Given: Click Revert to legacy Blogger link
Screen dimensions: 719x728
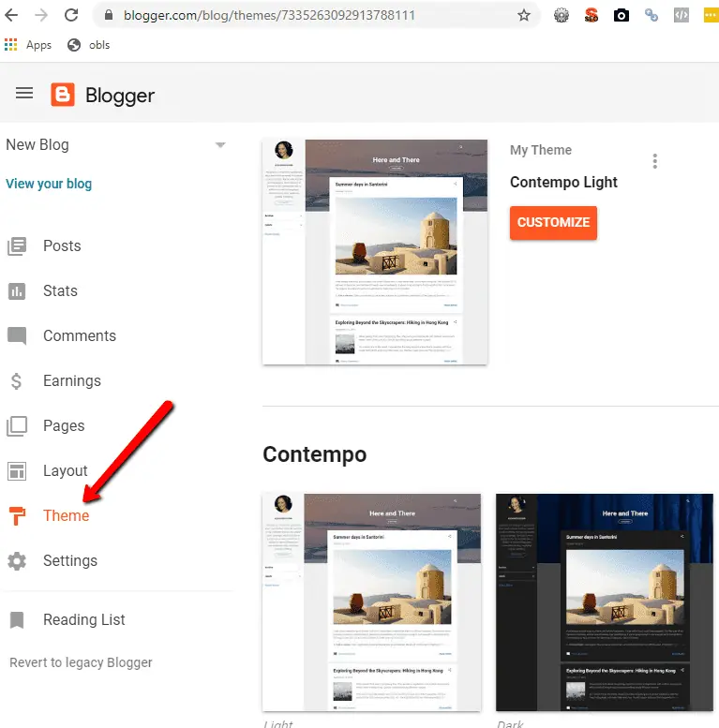Looking at the screenshot, I should [x=81, y=662].
